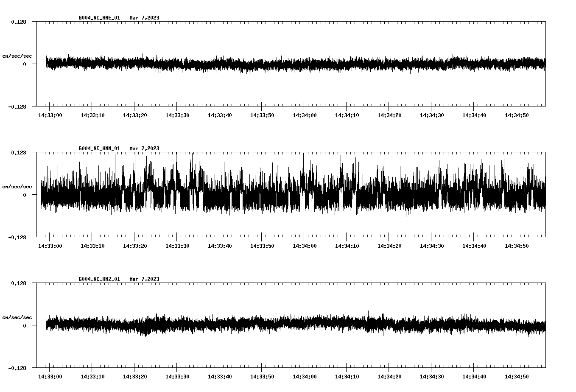Select the G004_NC_HNZ_01 channel label
Image resolution: width=576 pixels, height=392 pixels.
(98, 279)
